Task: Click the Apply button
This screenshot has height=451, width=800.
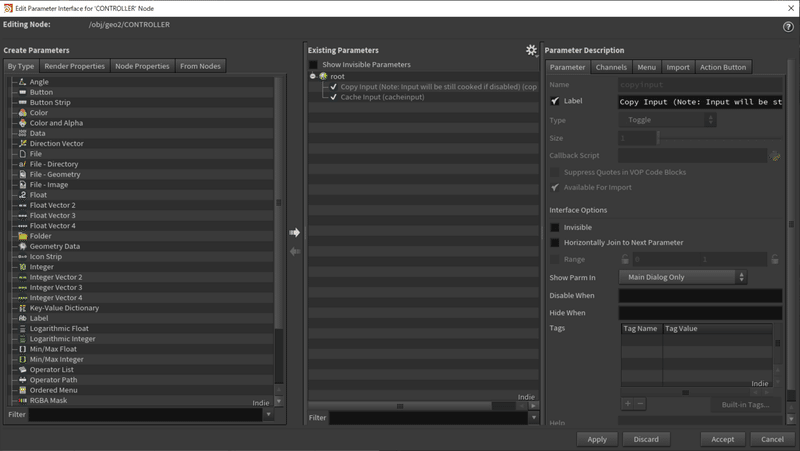Action: point(597,439)
